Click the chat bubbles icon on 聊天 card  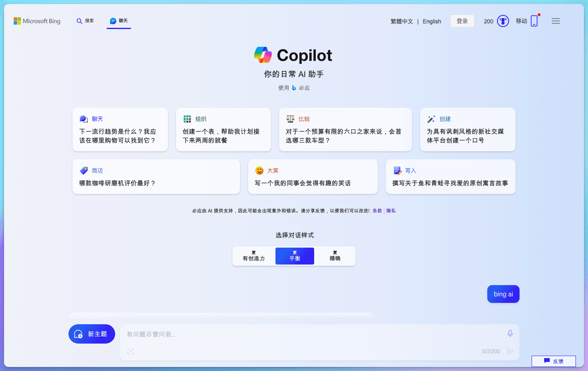pyautogui.click(x=84, y=119)
